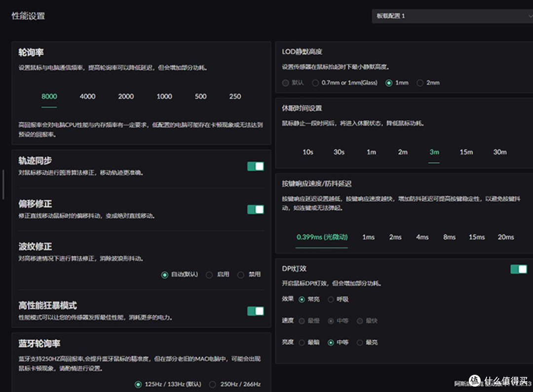Select 15ms debounce delay
The width and height of the screenshot is (533, 392).
click(477, 237)
